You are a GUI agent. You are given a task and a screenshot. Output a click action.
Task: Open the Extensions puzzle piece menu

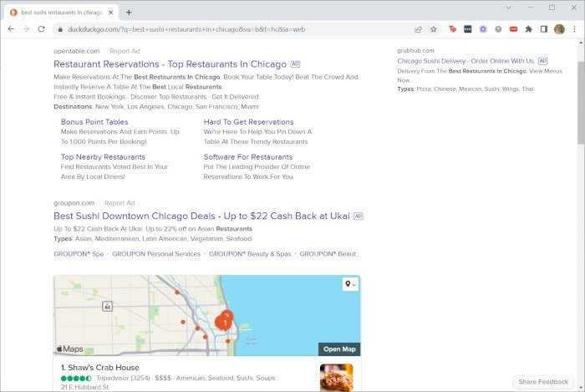coord(529,29)
